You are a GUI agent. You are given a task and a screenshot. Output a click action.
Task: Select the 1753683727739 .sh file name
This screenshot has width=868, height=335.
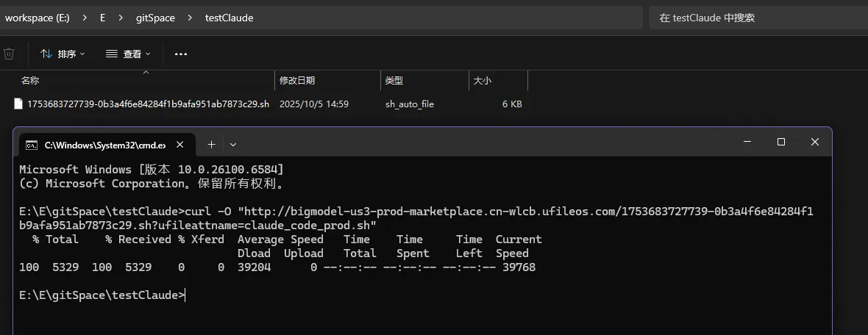pos(148,104)
